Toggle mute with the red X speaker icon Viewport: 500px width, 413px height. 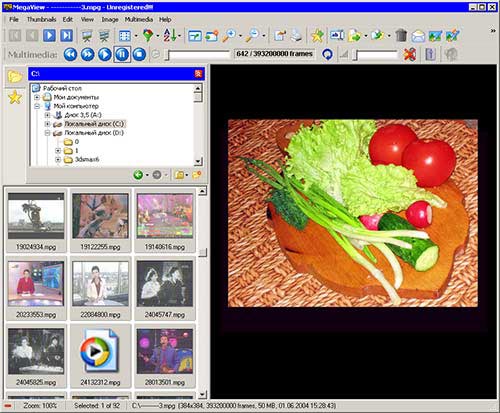tap(410, 54)
